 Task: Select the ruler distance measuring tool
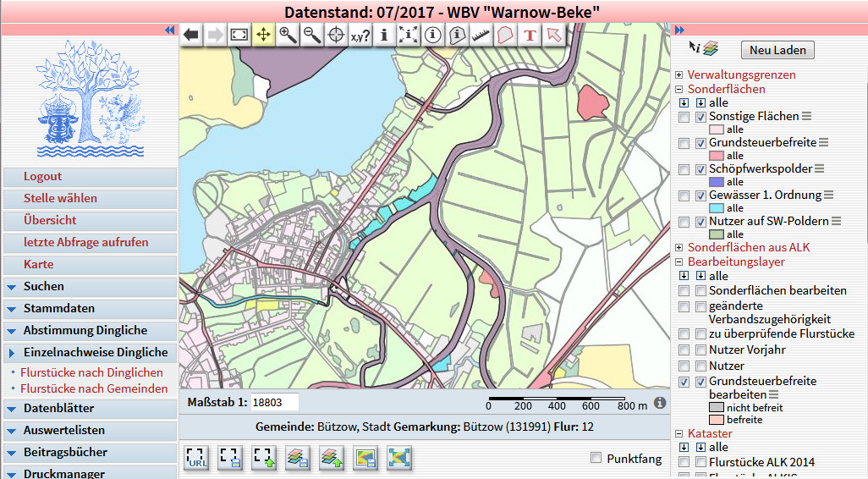pos(481,35)
